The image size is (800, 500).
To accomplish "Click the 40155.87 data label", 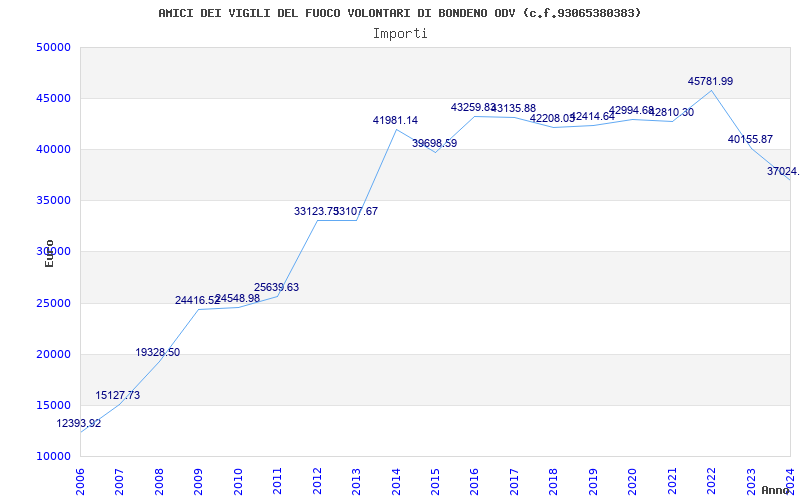I will click(750, 139).
